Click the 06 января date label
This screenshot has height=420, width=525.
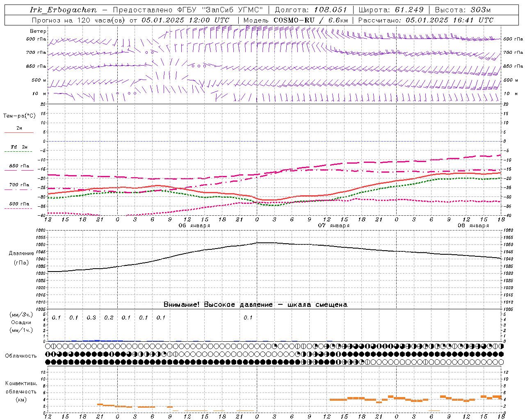point(194,226)
